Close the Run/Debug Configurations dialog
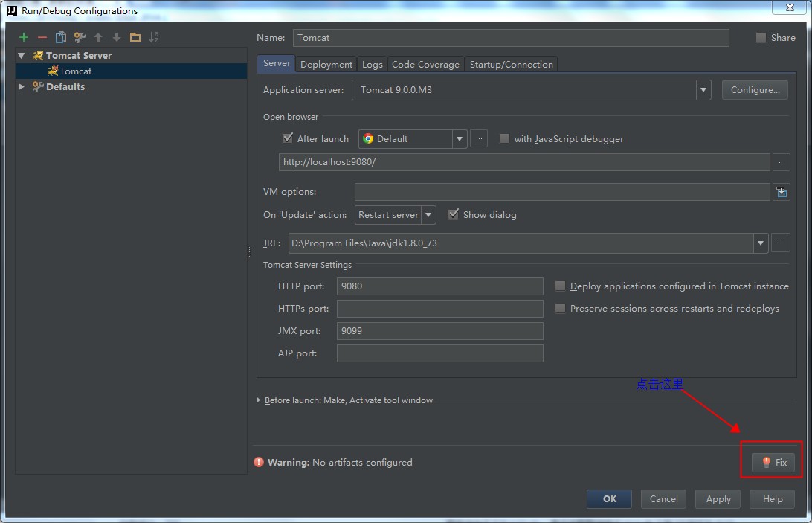Image resolution: width=812 pixels, height=523 pixels. (x=790, y=7)
